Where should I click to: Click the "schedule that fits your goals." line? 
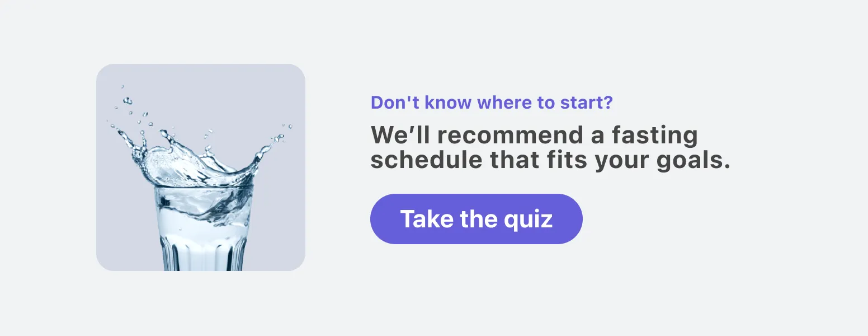click(x=551, y=161)
